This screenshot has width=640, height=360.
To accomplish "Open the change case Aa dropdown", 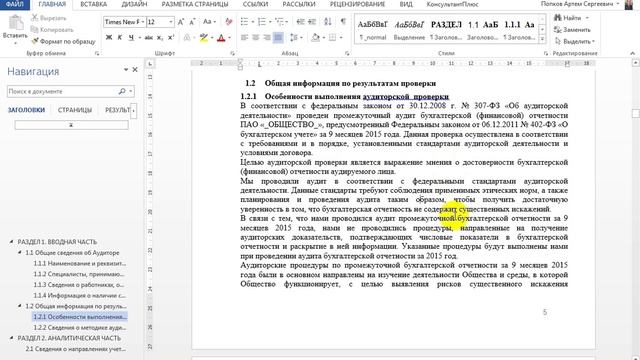I will click(x=209, y=22).
